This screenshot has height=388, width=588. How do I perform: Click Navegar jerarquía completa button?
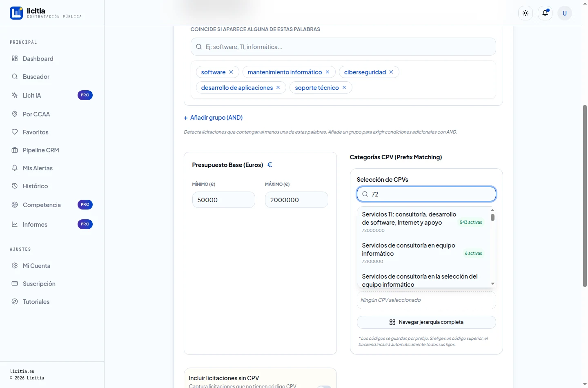coord(426,322)
